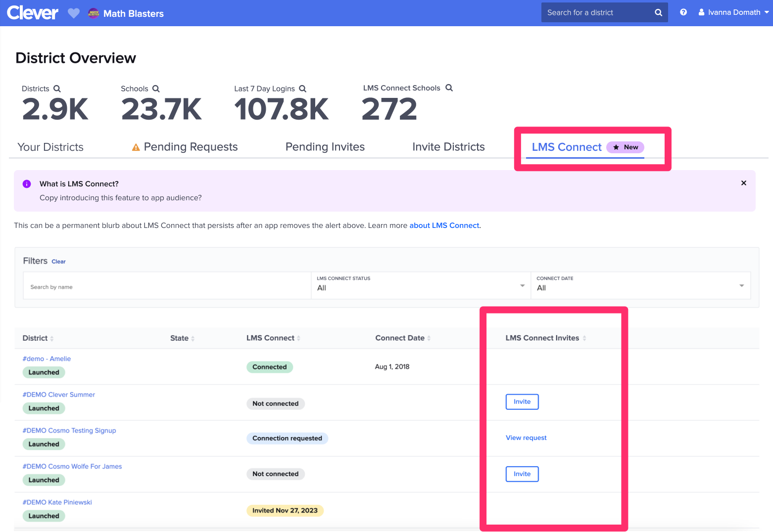Screen dimensions: 773x532
Task: Select the Invite Districts tab
Action: click(448, 146)
